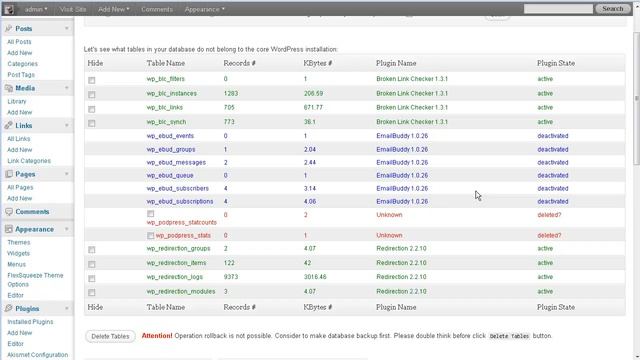Click the 'deleted?' state for wp_podpress_stats
Screen dimensions: 640x360
549,236
